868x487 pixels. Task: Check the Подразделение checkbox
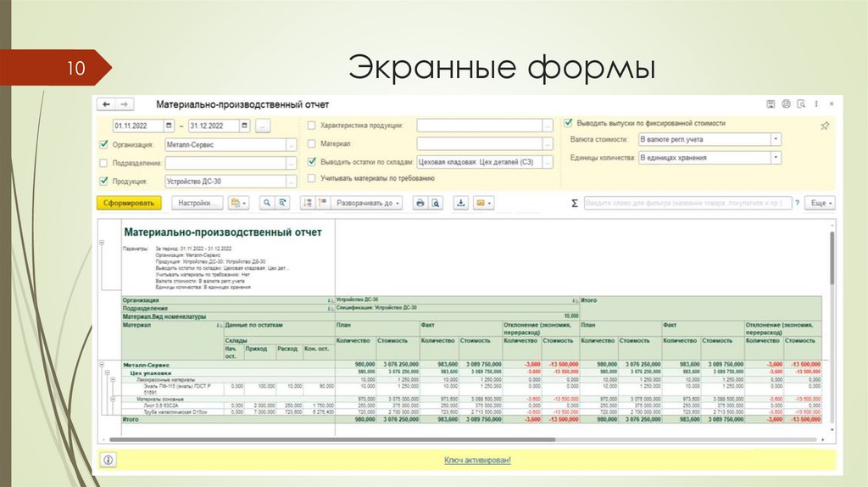click(103, 163)
